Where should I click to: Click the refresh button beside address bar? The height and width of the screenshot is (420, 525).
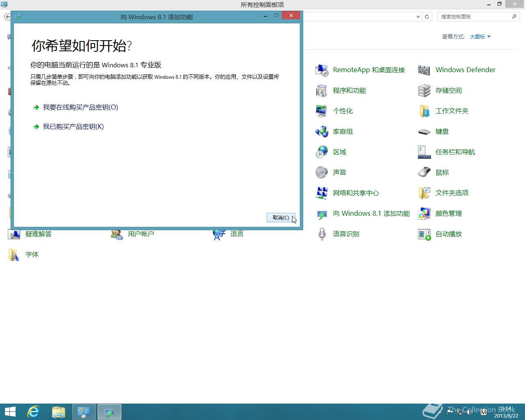coord(427,17)
